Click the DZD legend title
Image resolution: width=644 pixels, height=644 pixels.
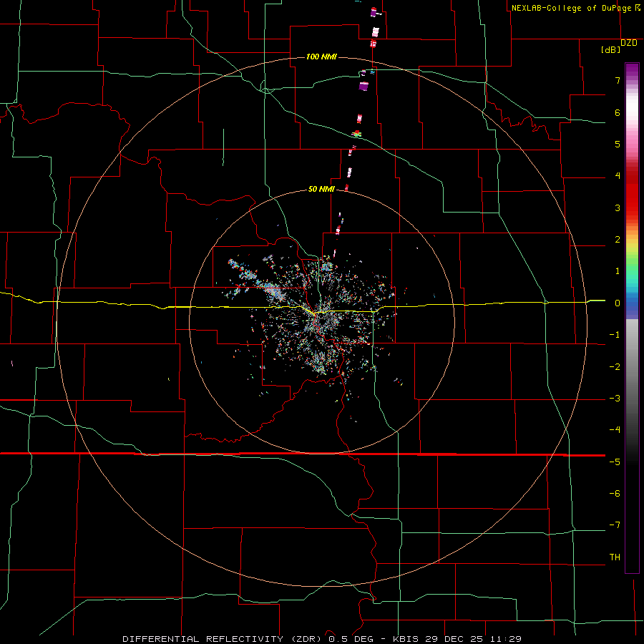(x=629, y=43)
